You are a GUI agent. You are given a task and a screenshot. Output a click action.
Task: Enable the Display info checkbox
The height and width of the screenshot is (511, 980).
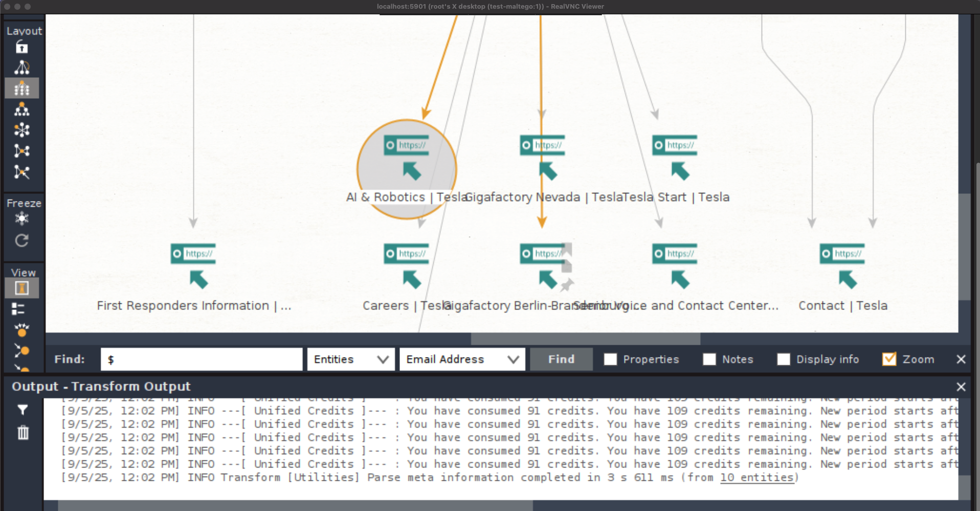coord(784,360)
